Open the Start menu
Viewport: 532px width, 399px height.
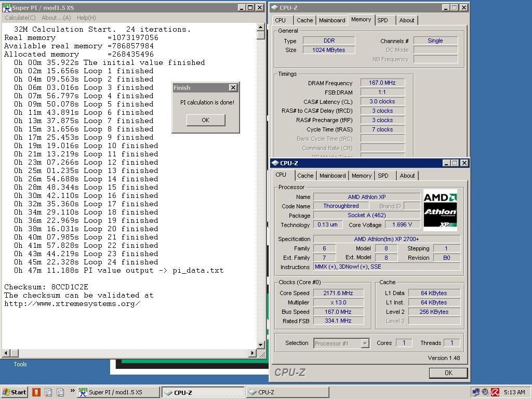point(14,392)
